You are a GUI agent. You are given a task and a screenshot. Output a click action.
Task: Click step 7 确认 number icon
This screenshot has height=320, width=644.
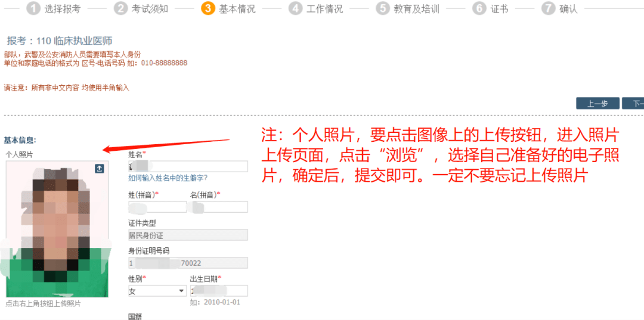tap(548, 8)
